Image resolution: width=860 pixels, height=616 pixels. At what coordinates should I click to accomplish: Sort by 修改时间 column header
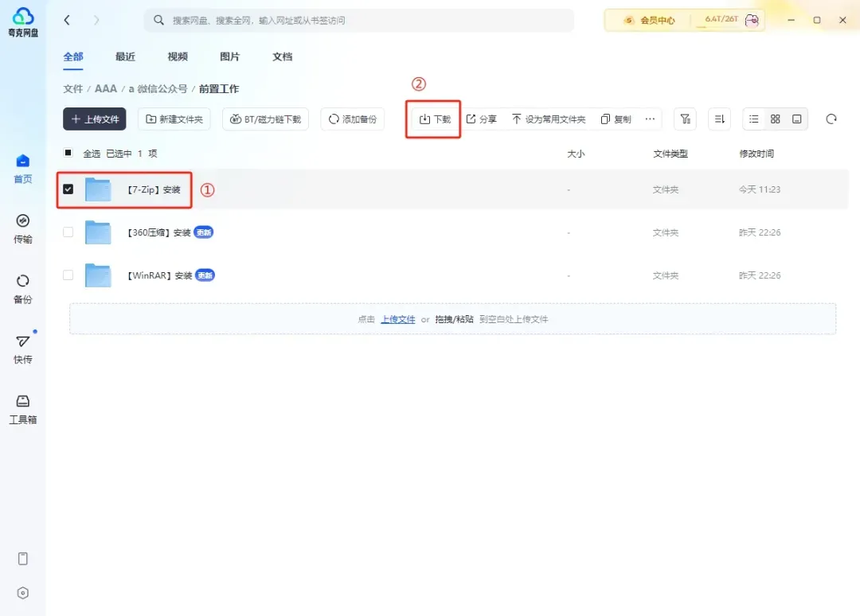[x=756, y=154]
